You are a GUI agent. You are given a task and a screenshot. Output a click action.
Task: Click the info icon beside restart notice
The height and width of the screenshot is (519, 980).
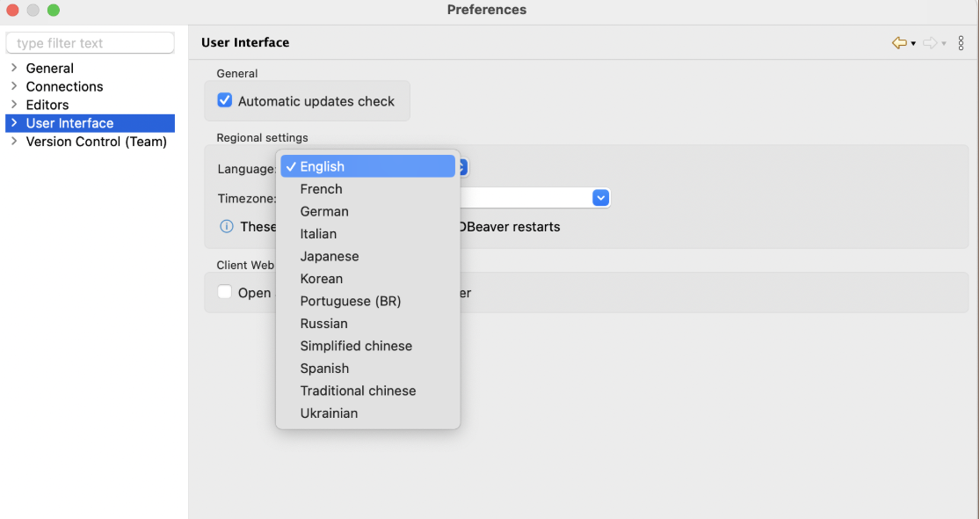coord(226,227)
